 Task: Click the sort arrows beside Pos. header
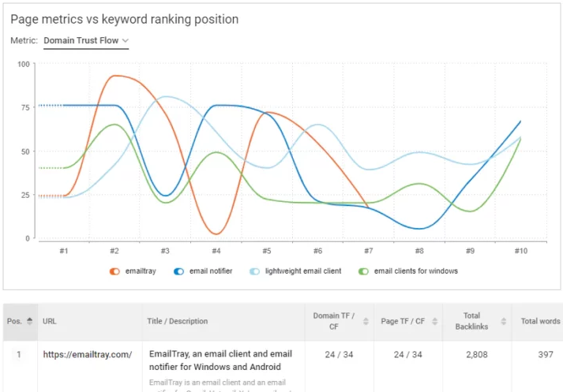(31, 321)
